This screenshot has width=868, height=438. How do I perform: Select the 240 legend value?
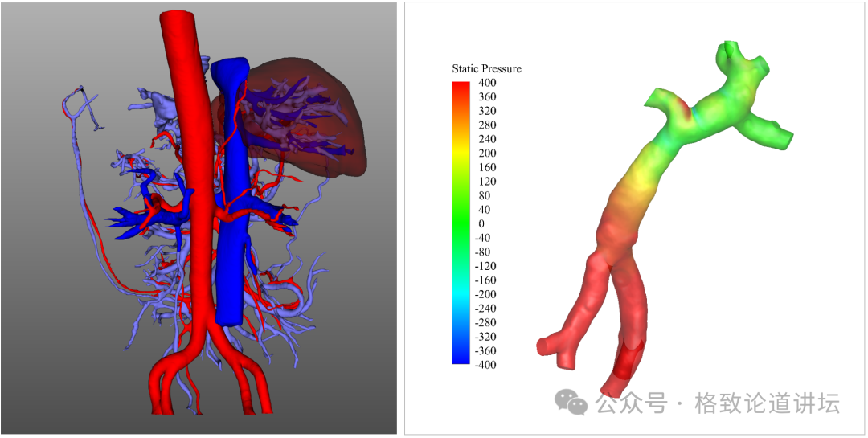(x=489, y=139)
